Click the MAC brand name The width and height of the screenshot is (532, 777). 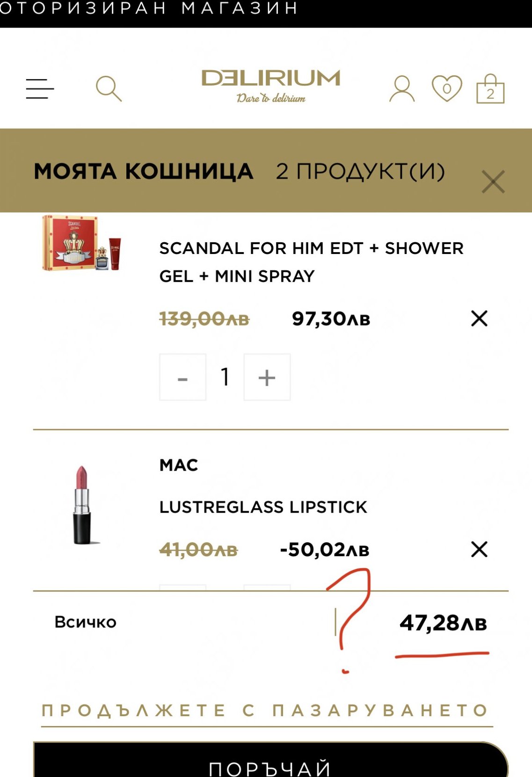tap(179, 465)
